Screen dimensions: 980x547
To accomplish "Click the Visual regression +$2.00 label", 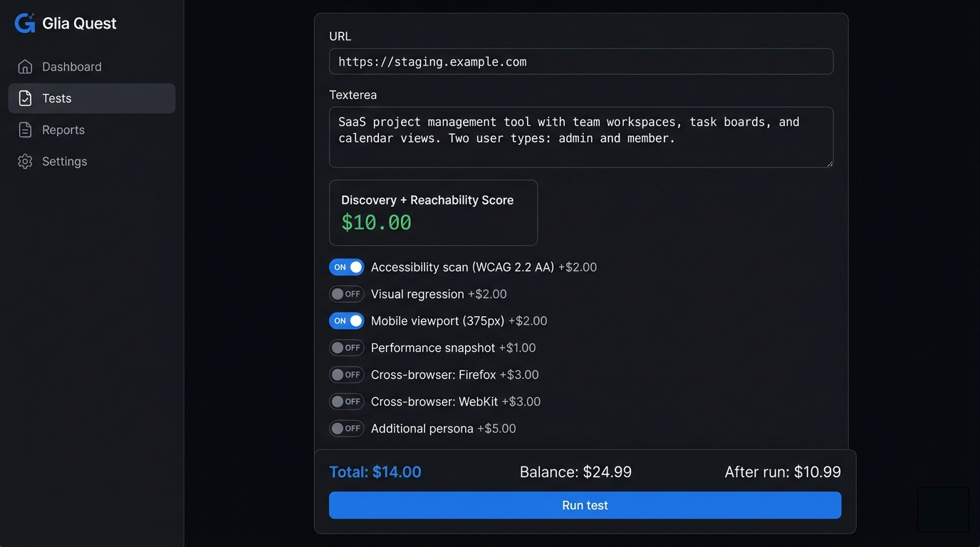I will tap(439, 294).
